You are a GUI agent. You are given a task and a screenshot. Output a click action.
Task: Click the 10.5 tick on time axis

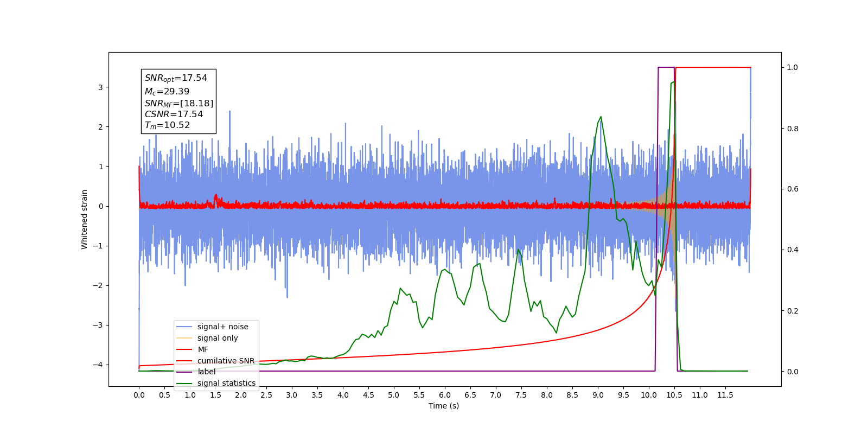[674, 395]
